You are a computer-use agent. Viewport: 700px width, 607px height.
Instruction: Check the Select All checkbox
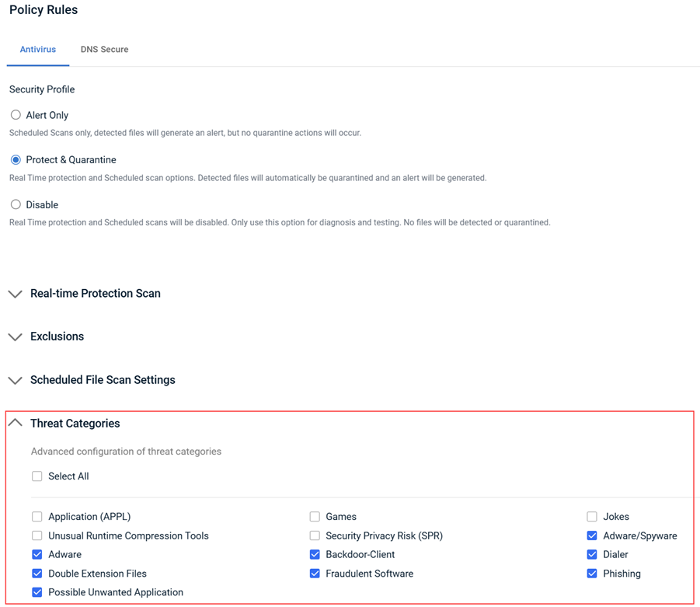37,476
